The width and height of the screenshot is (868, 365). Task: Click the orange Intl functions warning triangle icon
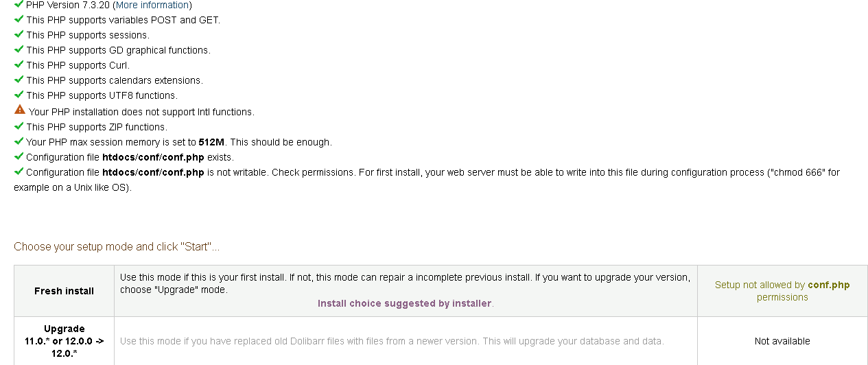click(x=20, y=110)
